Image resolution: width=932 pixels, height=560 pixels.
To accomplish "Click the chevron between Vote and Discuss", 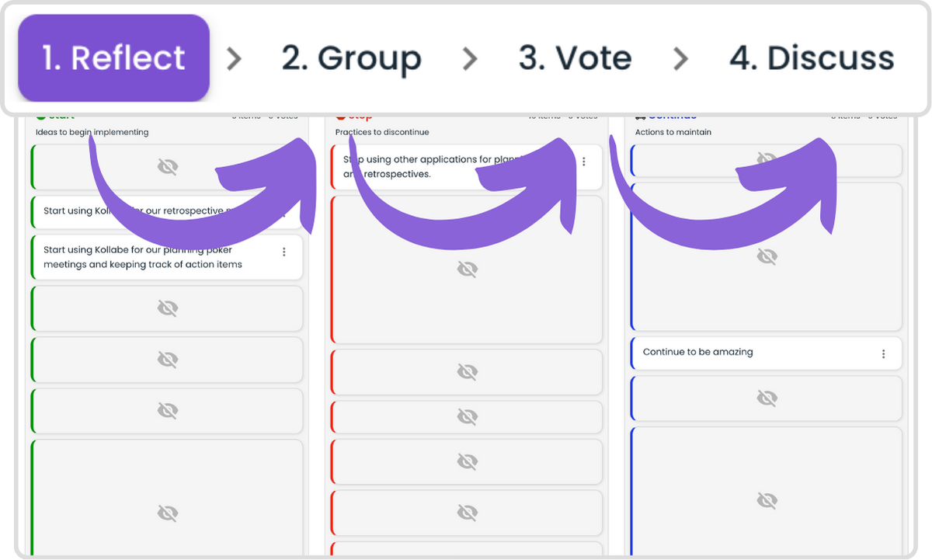I will (x=680, y=58).
